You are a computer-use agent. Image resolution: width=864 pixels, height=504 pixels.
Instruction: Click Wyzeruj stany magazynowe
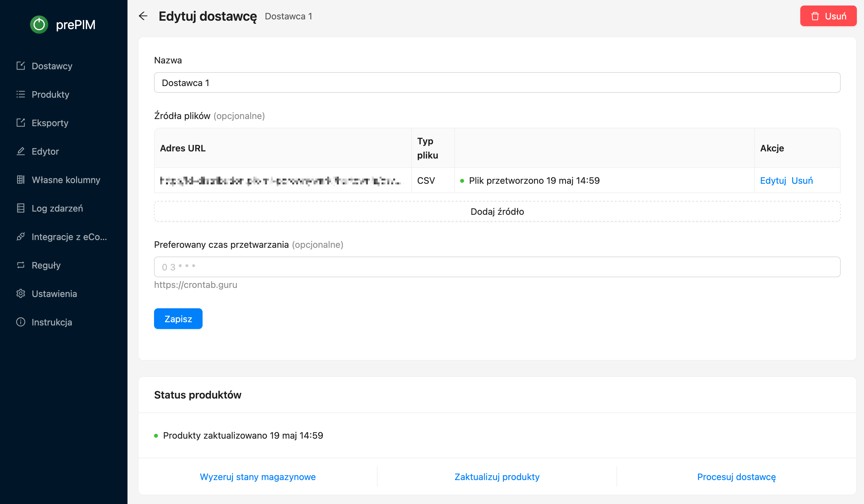click(x=258, y=477)
